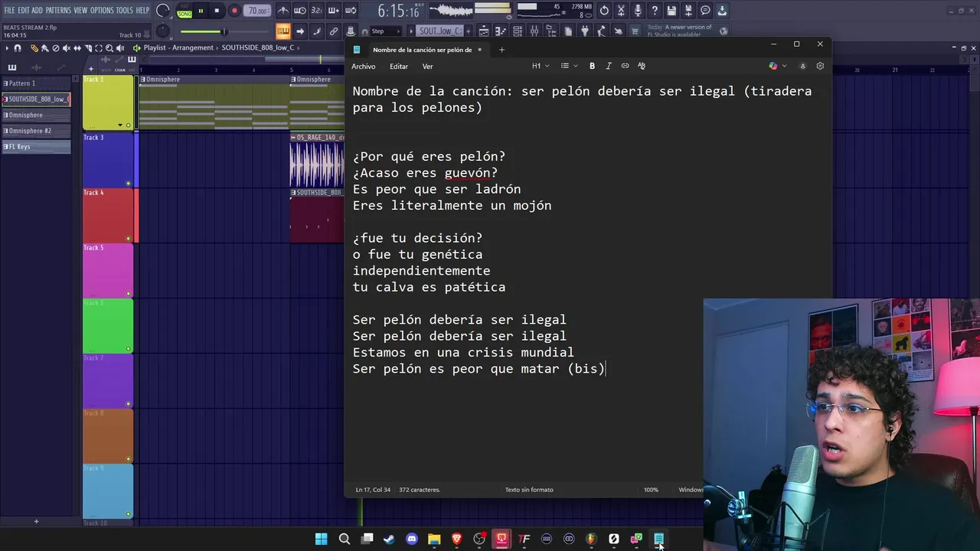Click the Track 4 red header
This screenshot has width=980, height=551.
pos(108,216)
